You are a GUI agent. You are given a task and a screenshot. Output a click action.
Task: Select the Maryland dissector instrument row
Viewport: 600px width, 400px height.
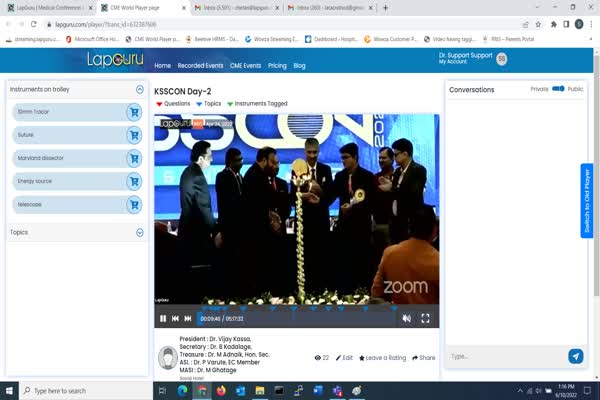click(77, 158)
